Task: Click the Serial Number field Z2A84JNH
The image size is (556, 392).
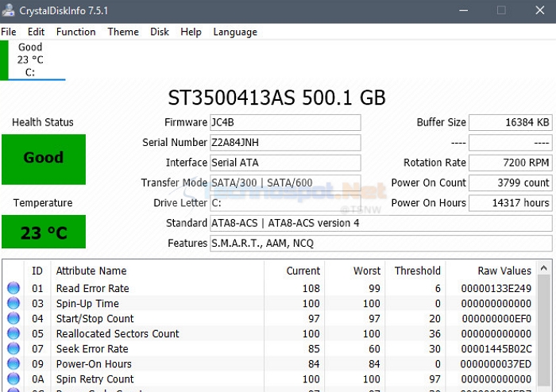Action: [x=285, y=143]
